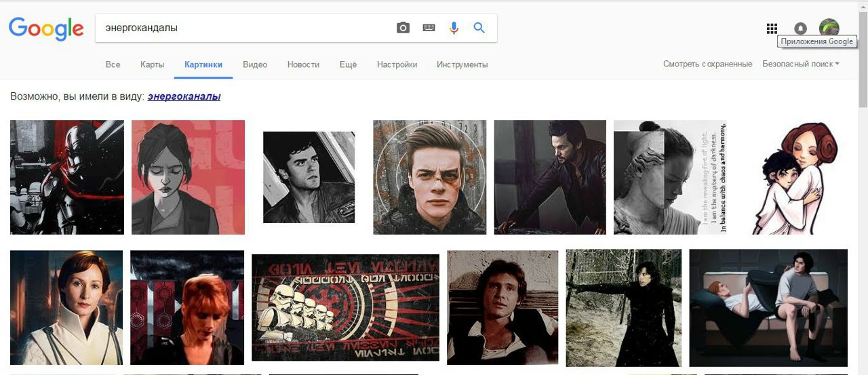Open the black-and-white pilot drawing thumbnail
Screen dimensions: 868x375
(309, 177)
